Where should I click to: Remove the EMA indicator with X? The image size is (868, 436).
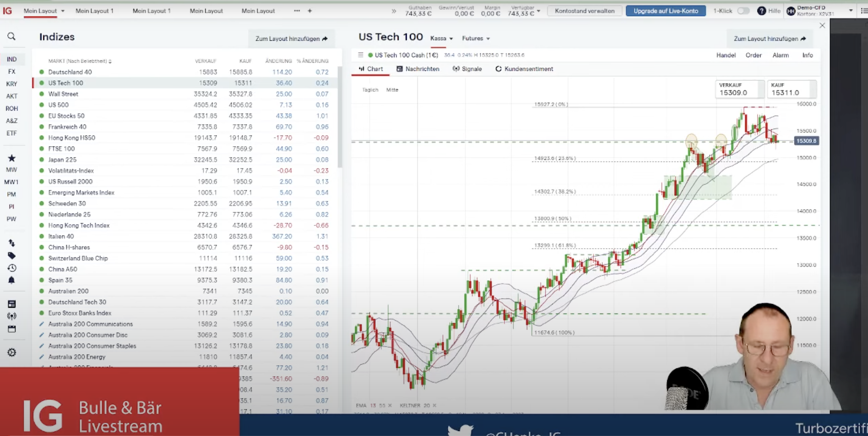(390, 405)
